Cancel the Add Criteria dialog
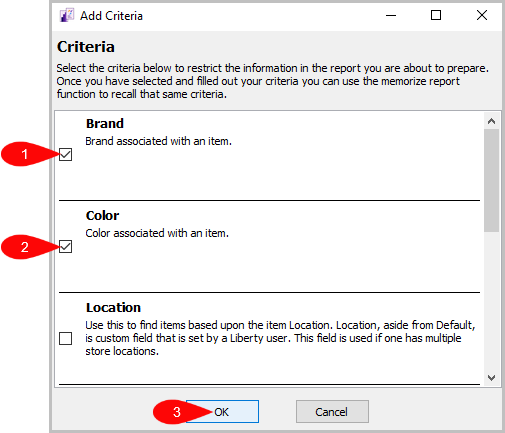 332,412
